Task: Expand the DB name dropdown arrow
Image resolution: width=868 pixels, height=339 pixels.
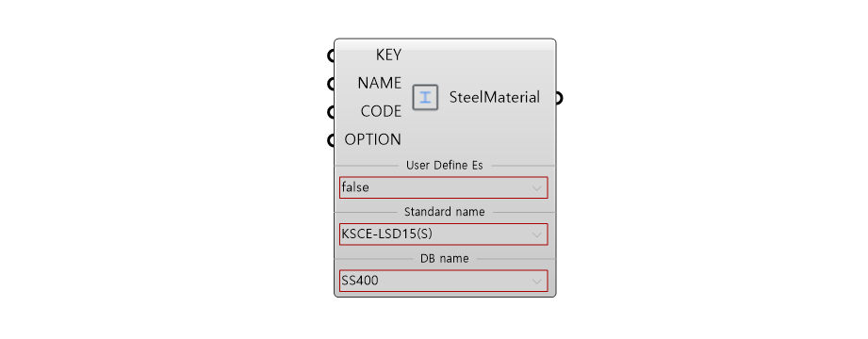Action: click(x=536, y=281)
